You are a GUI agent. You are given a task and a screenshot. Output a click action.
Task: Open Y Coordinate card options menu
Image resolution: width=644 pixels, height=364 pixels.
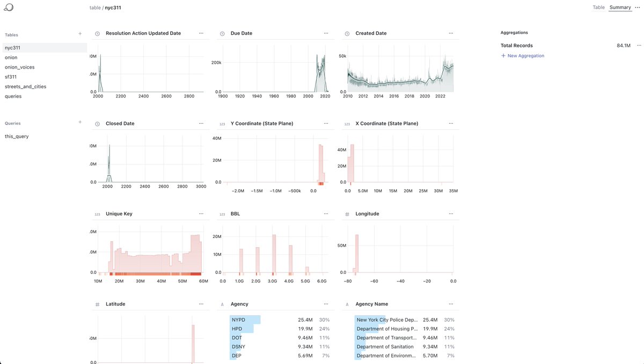coord(326,123)
